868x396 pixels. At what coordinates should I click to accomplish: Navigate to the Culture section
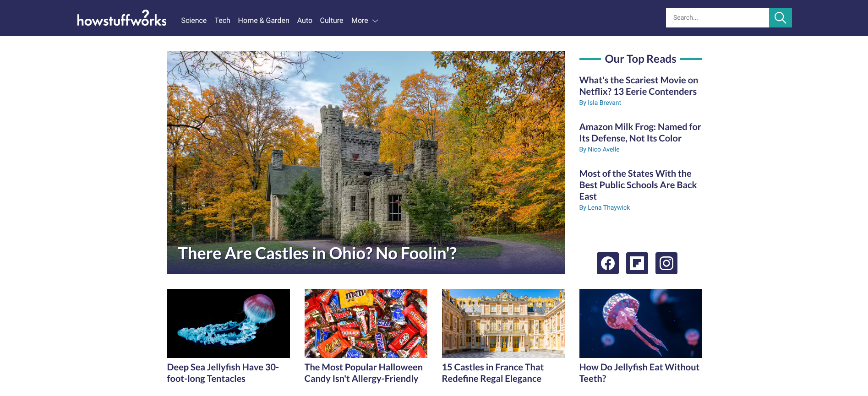tap(331, 21)
